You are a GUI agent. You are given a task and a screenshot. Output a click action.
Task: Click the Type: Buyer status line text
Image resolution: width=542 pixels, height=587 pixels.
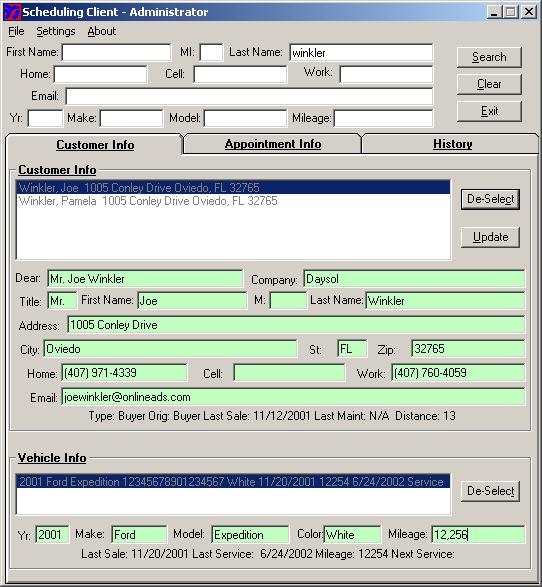pyautogui.click(x=272, y=416)
